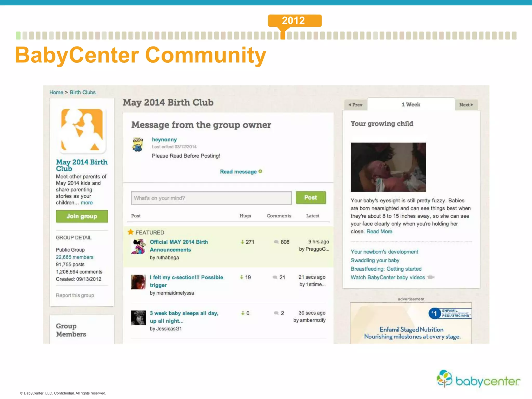
Task: Click Read More under Your growing child
Action: [x=379, y=231]
